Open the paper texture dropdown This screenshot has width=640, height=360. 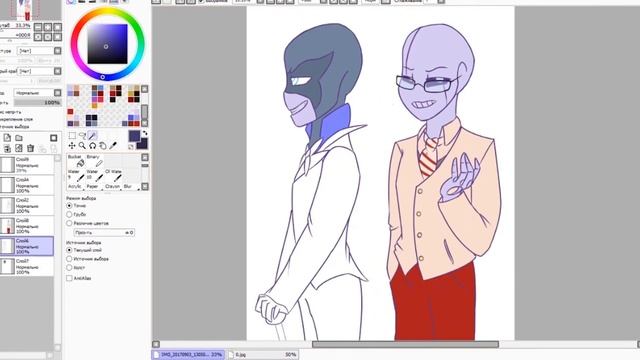click(58, 51)
